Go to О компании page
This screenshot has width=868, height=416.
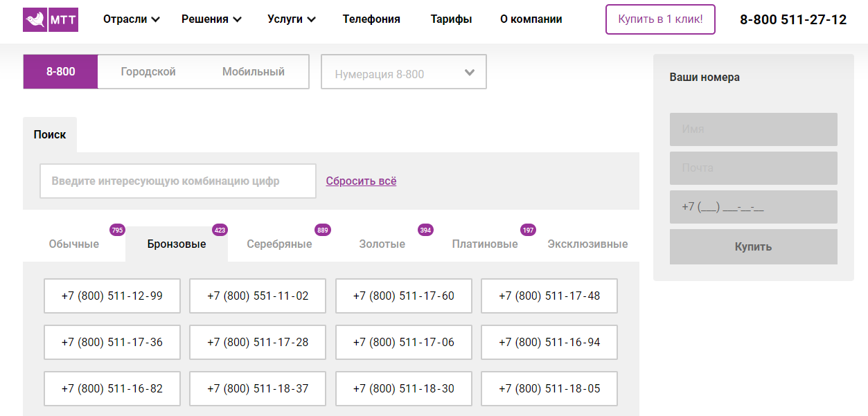pyautogui.click(x=531, y=19)
